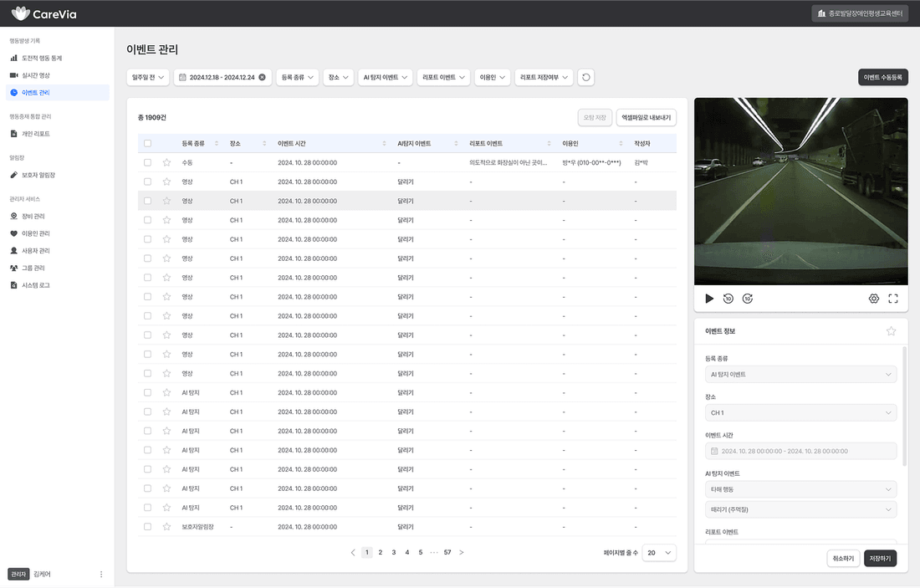The height and width of the screenshot is (588, 920).
Task: Open the 리포트 이벤트 filter dropdown
Action: [443, 78]
